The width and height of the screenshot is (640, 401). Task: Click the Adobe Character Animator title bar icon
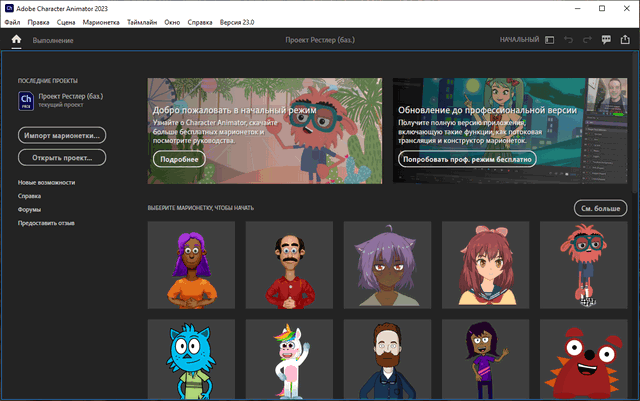pyautogui.click(x=8, y=7)
